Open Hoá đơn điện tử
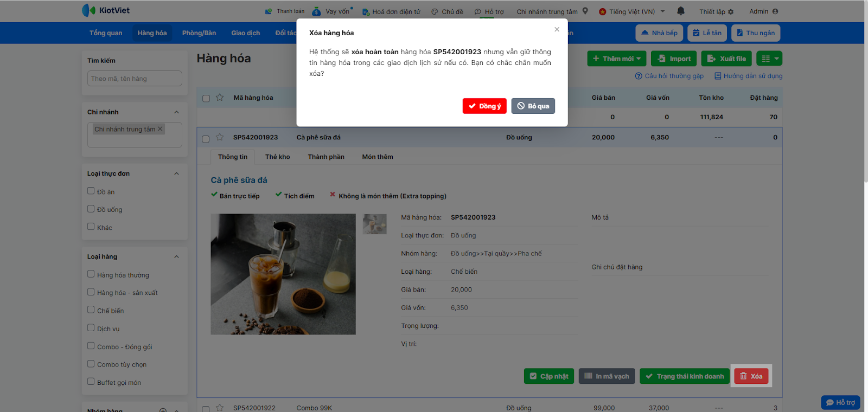Screen dimensions: 868x412 (x=391, y=11)
